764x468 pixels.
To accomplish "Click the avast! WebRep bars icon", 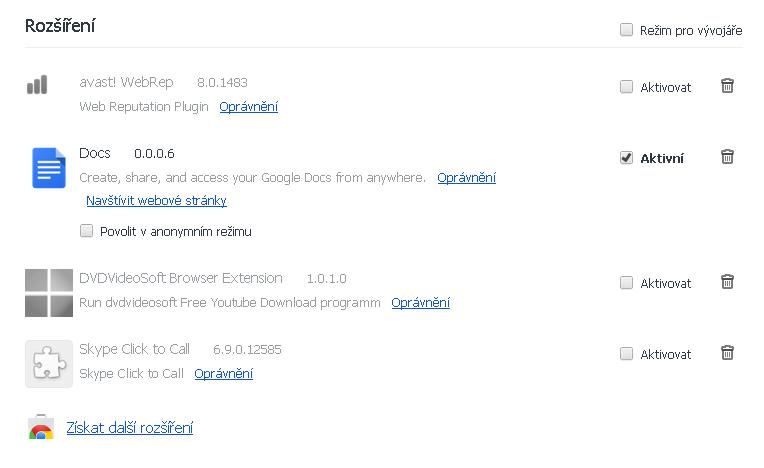I will (x=37, y=85).
